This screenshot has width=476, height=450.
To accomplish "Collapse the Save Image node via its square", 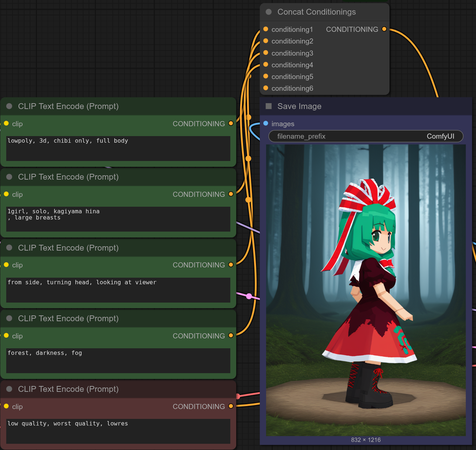I will tap(269, 106).
